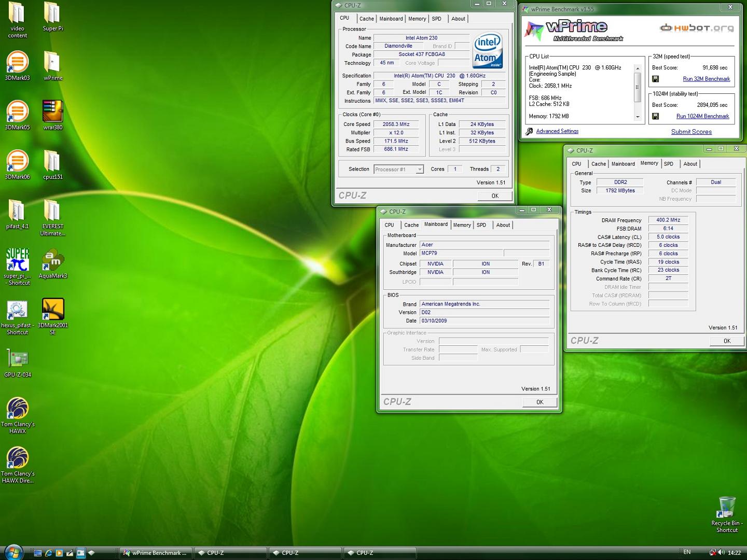Viewport: 747px width, 560px height.
Task: Open the Processor #1 selection dropdown
Action: pos(398,169)
